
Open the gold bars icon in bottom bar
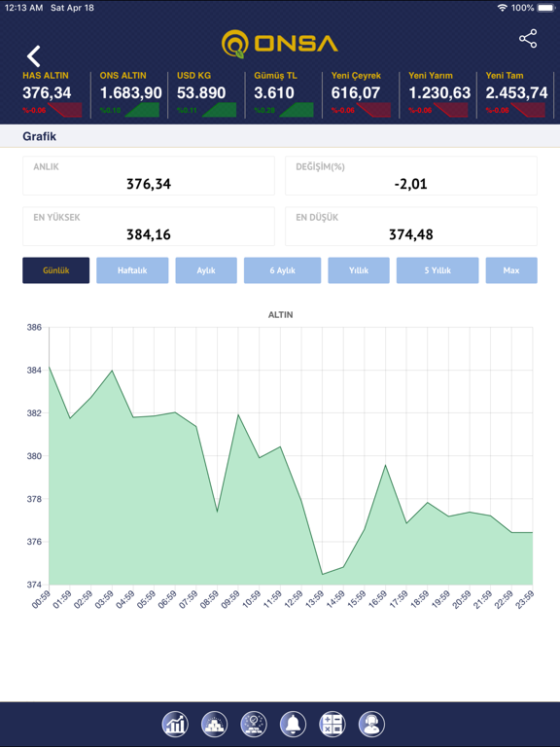tap(214, 724)
